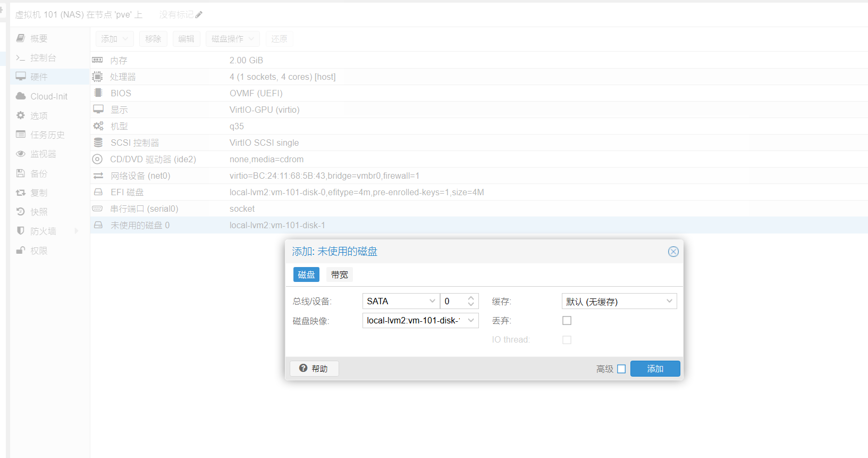
Task: Click the Firewall (防火墙) shield icon
Action: coord(21,231)
